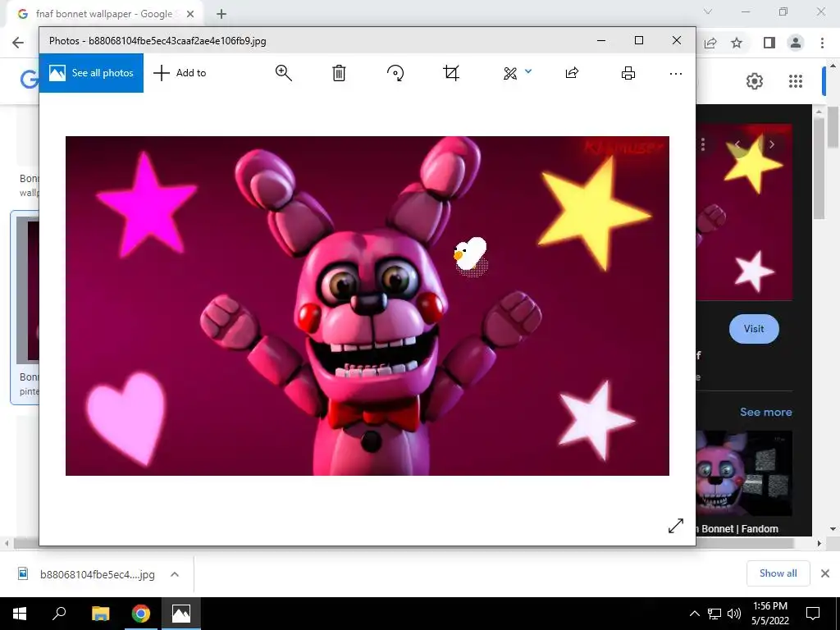Open the clock showing 1:56 PM
The height and width of the screenshot is (630, 840).
pos(769,614)
